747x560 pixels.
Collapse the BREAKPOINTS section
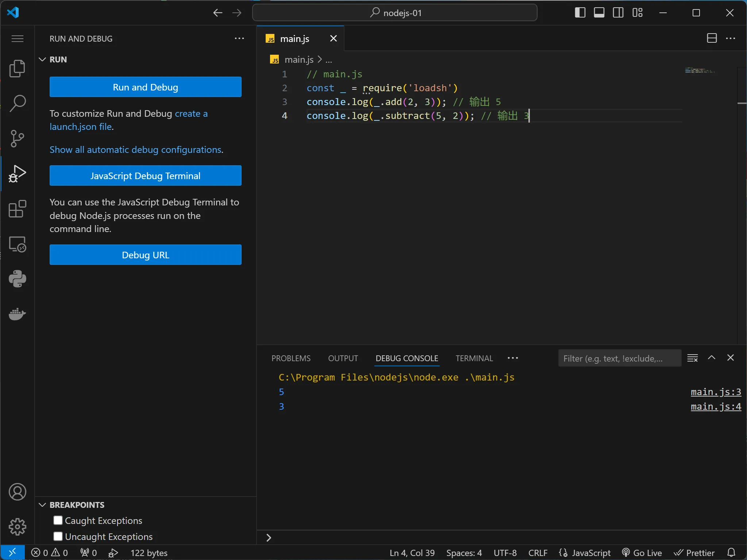pyautogui.click(x=42, y=505)
